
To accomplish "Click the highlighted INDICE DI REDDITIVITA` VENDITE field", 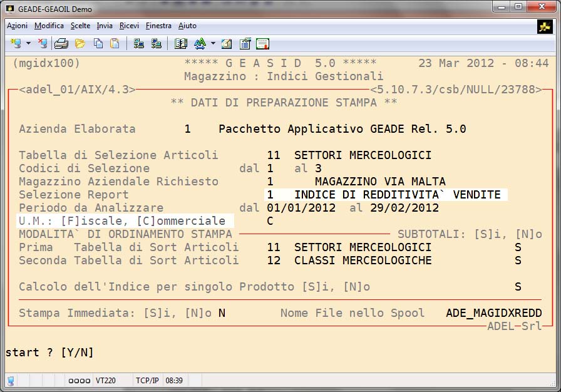I will (x=386, y=195).
